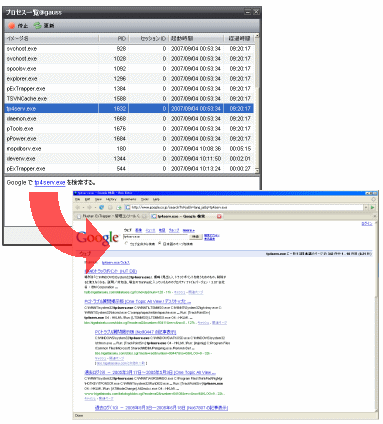Open the browser Bookmarks menu
The image size is (383, 424).
point(128,199)
